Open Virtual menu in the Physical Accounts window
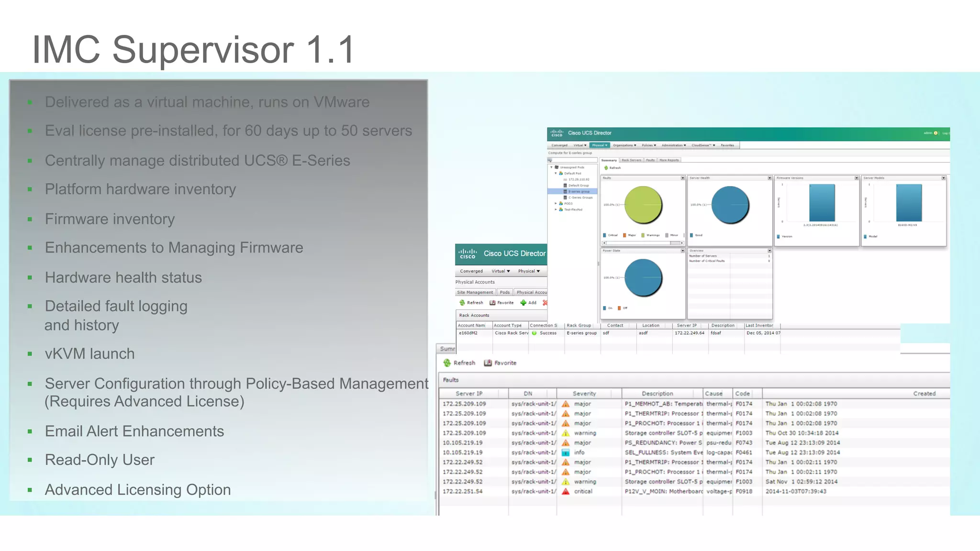This screenshot has width=980, height=551. [501, 271]
